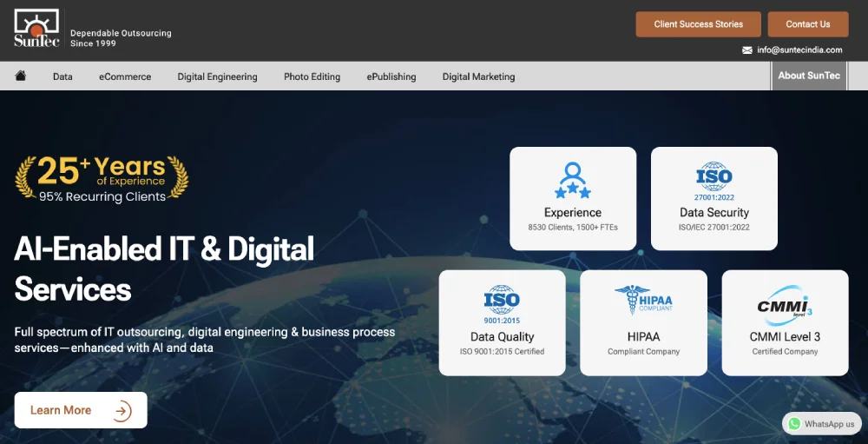The height and width of the screenshot is (444, 868).
Task: Click the ISO 27001:2022 globe icon
Action: pos(713,182)
